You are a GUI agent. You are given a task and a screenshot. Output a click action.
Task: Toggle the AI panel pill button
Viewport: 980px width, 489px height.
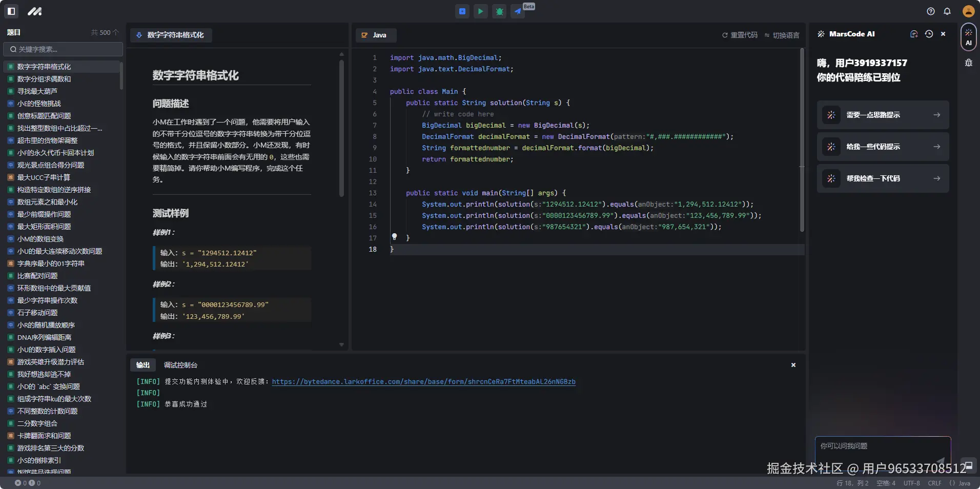click(x=968, y=37)
